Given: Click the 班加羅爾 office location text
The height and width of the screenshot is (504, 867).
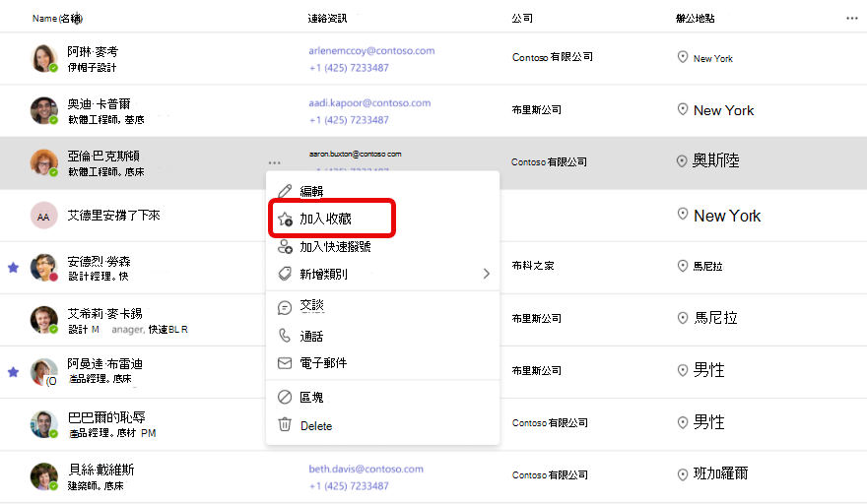Looking at the screenshot, I should 721,473.
